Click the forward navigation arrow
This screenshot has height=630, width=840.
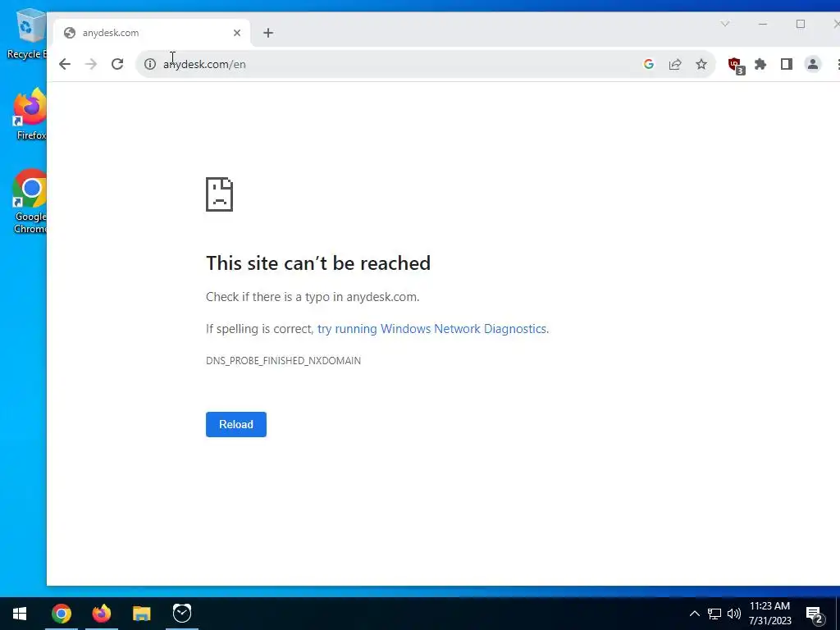[x=91, y=64]
